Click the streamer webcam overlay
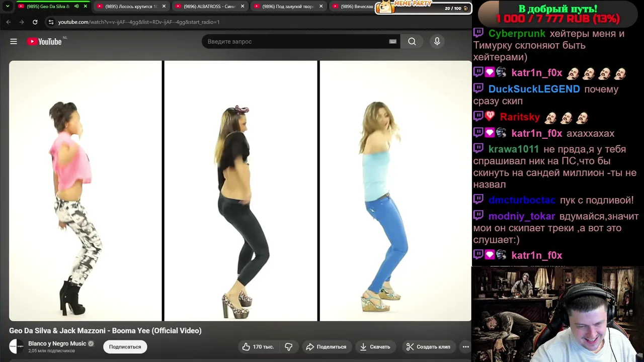This screenshot has width=644, height=362. [557, 314]
